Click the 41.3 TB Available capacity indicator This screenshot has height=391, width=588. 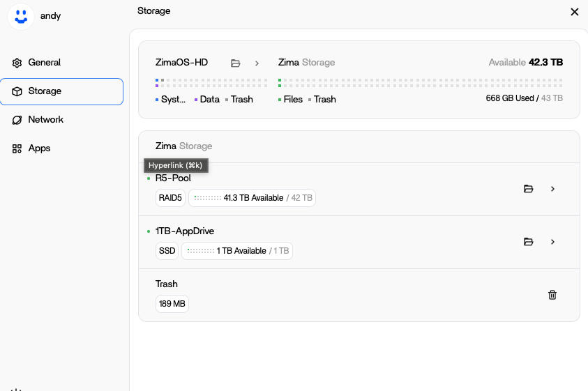[252, 198]
